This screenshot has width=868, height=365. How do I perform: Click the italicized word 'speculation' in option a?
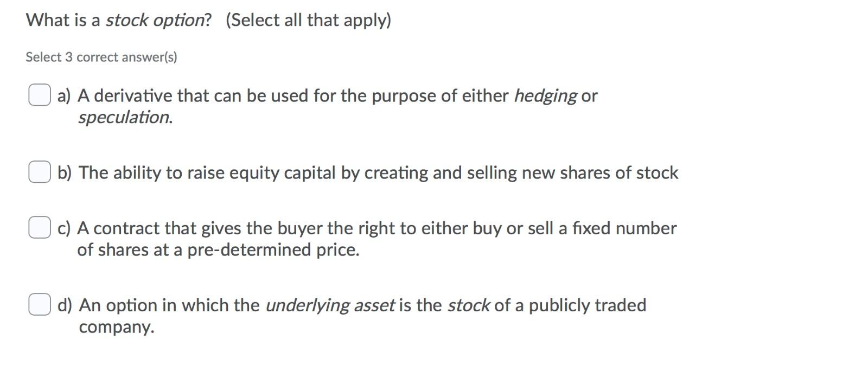point(124,118)
